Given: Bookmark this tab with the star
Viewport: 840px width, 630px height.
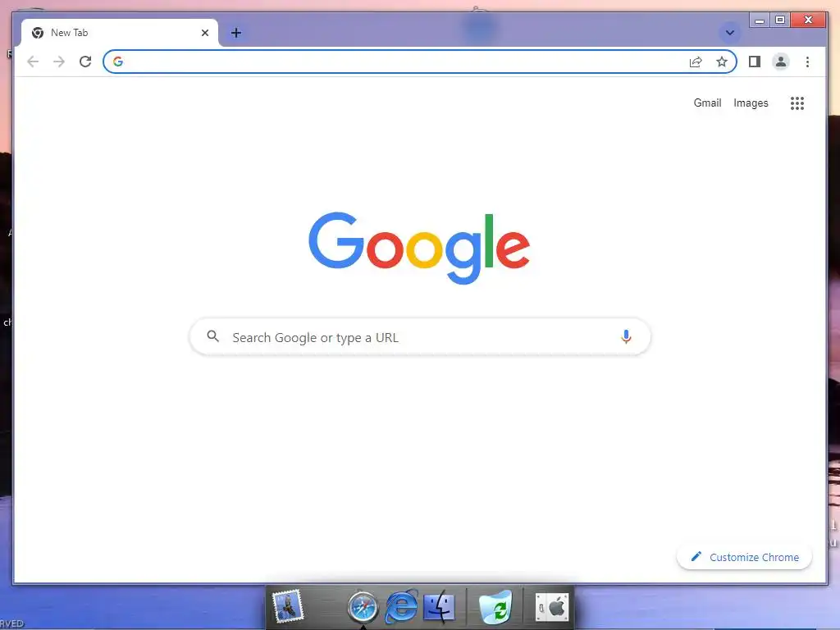Looking at the screenshot, I should coord(722,62).
